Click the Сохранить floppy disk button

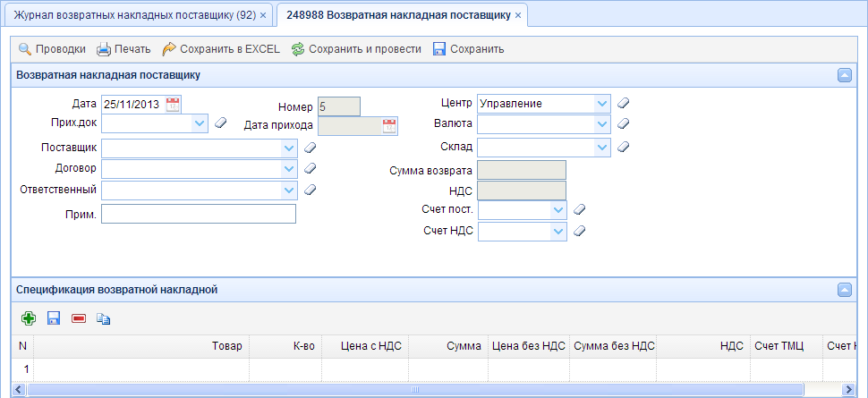(x=468, y=49)
